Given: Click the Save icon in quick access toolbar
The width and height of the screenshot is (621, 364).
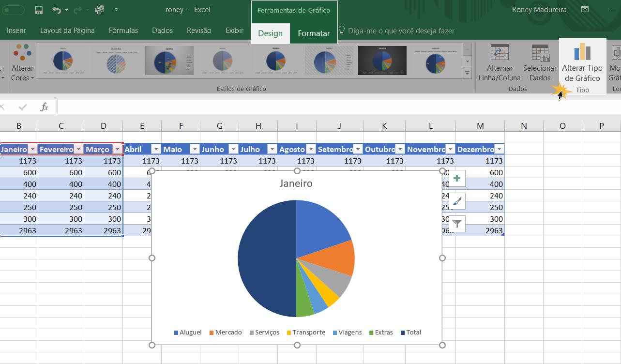Looking at the screenshot, I should point(39,10).
